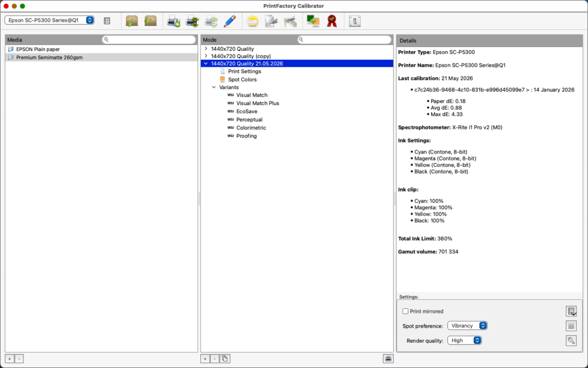Click the printer with traffic light icon

(x=192, y=21)
